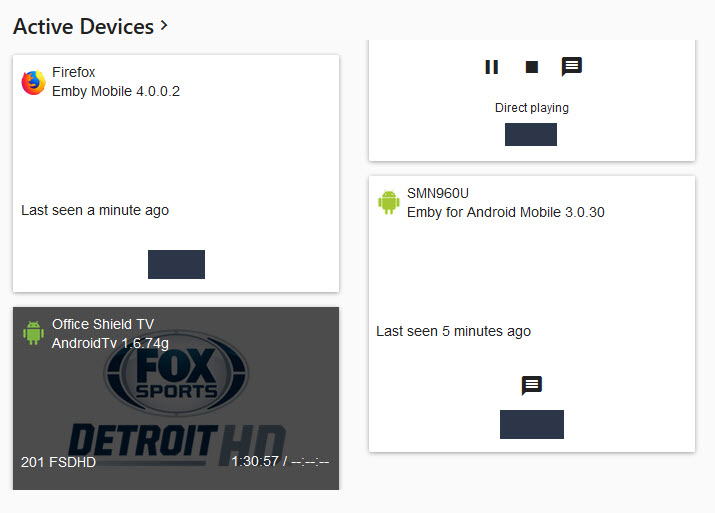This screenshot has width=715, height=513.
Task: Pause playback on the direct playing device
Action: (x=492, y=67)
